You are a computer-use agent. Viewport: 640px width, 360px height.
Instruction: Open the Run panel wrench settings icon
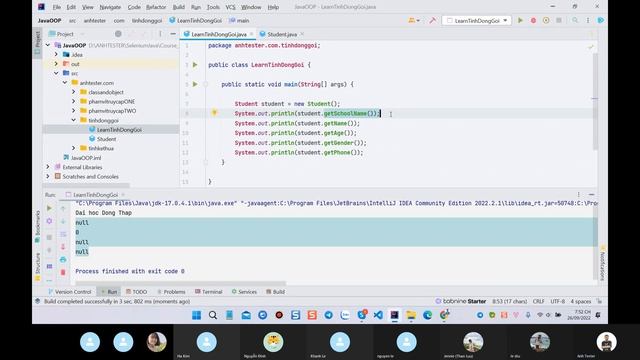(49, 221)
